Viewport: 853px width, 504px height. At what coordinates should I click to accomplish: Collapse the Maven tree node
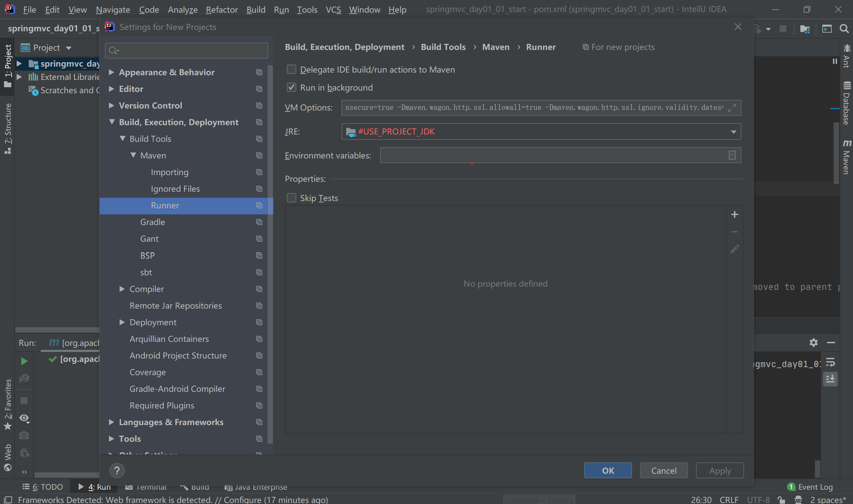click(x=133, y=155)
